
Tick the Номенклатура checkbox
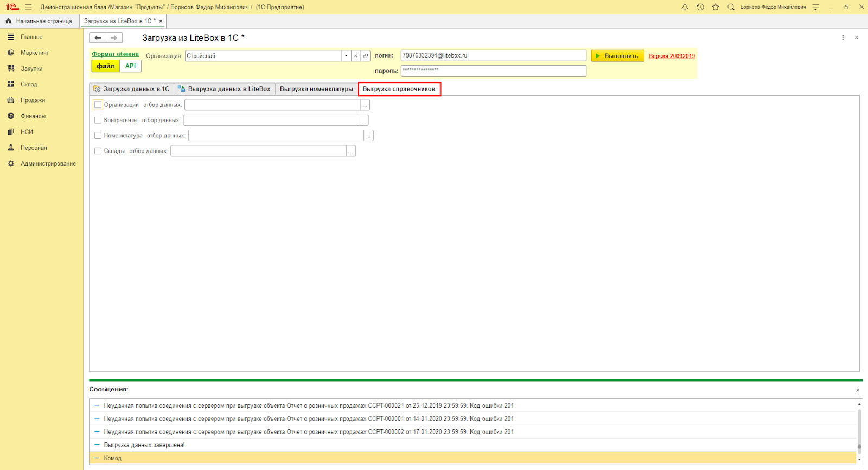(x=98, y=136)
